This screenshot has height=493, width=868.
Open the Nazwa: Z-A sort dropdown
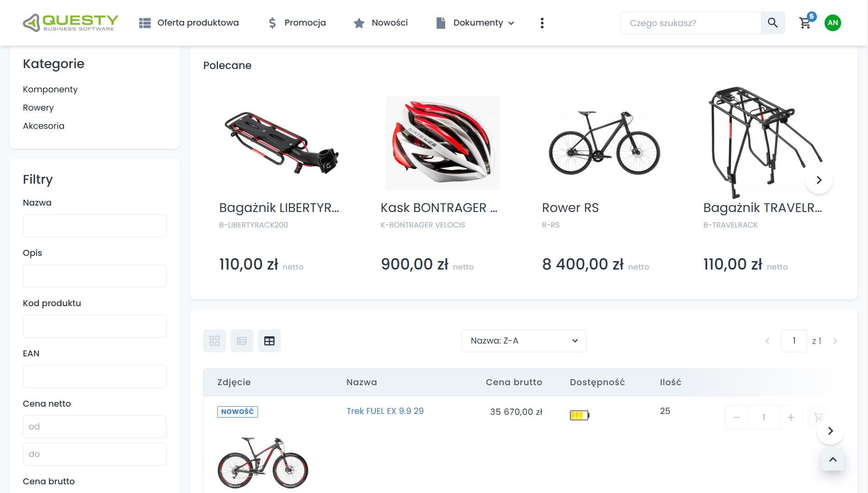coord(524,341)
